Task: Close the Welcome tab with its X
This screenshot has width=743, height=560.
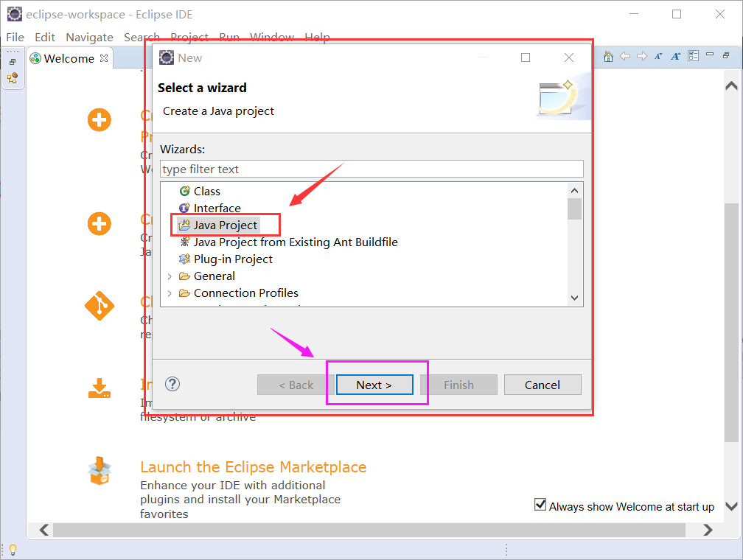Action: point(104,57)
